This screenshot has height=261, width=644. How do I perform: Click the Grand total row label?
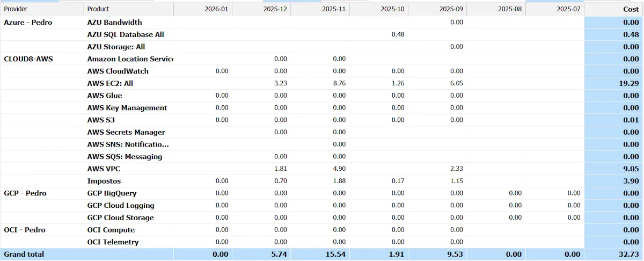pos(24,254)
